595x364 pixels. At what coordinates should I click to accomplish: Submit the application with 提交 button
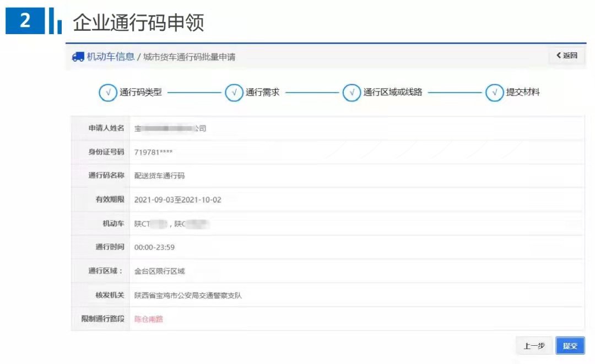570,346
